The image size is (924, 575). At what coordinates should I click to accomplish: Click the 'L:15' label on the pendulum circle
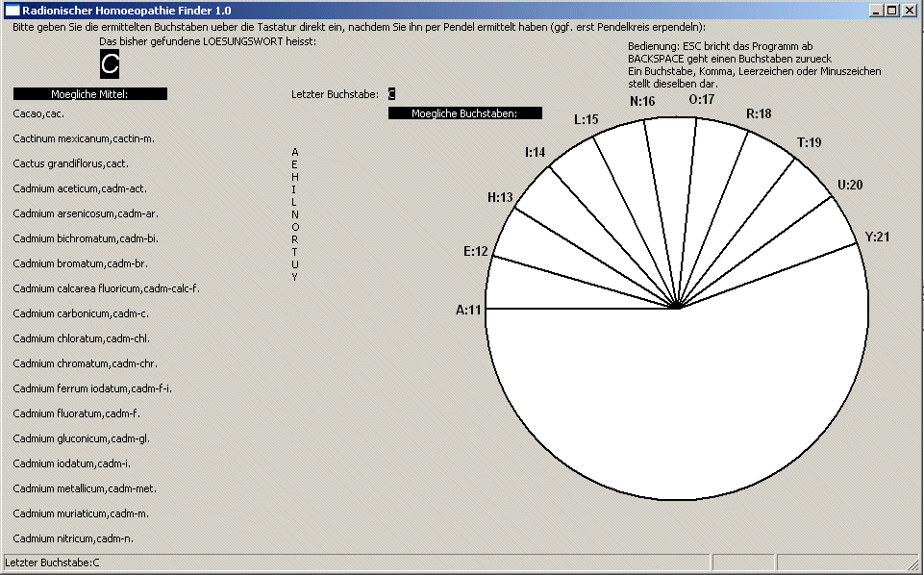click(x=587, y=119)
